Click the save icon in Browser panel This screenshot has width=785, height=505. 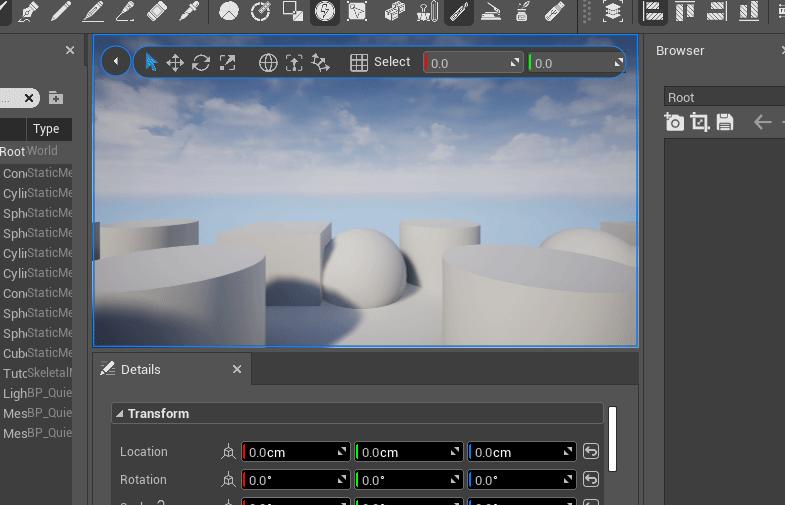tap(725, 122)
